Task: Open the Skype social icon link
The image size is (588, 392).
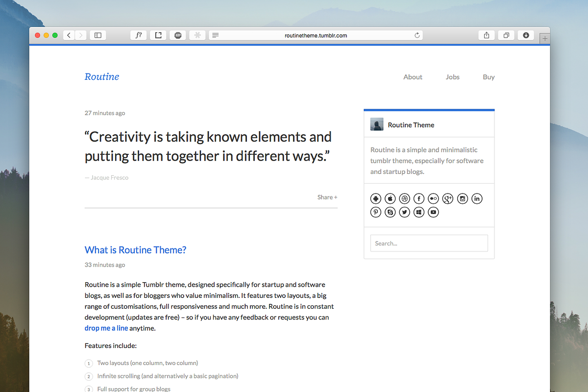Action: 390,212
